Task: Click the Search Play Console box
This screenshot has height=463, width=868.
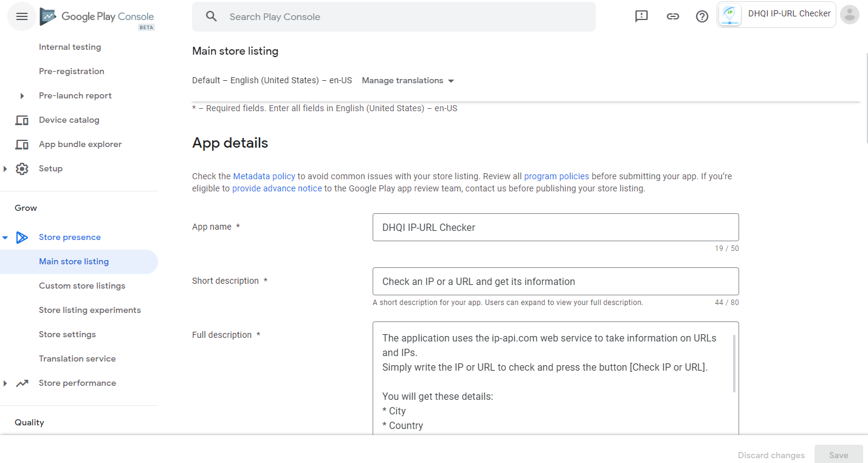Action: (394, 17)
